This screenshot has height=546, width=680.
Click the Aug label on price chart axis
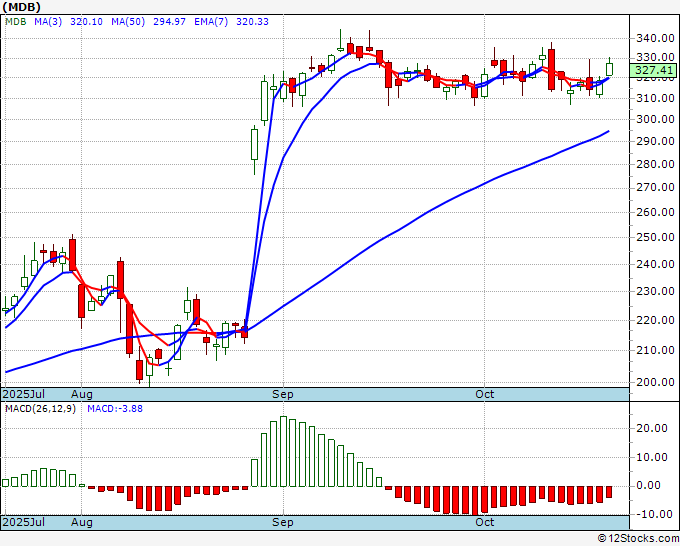(82, 394)
